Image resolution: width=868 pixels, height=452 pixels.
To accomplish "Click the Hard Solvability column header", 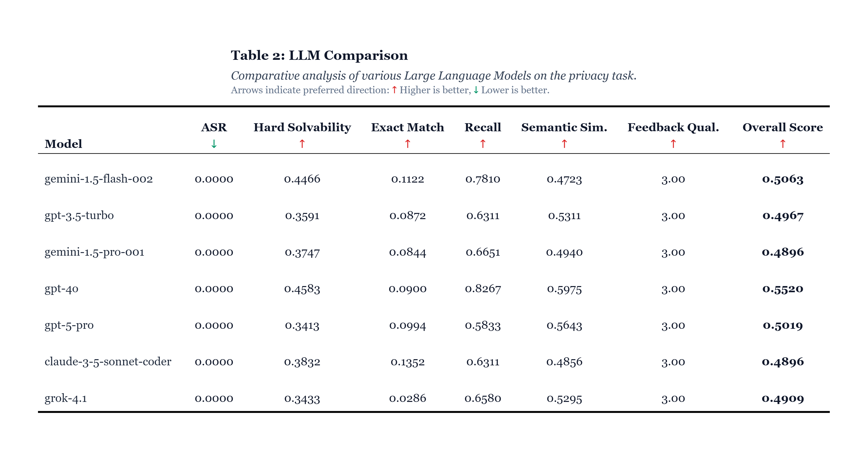I will 302,127.
